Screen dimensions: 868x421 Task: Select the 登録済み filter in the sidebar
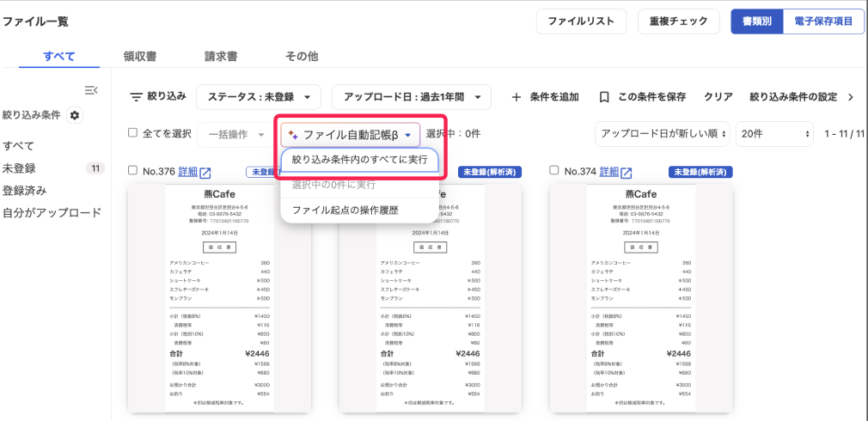(24, 190)
